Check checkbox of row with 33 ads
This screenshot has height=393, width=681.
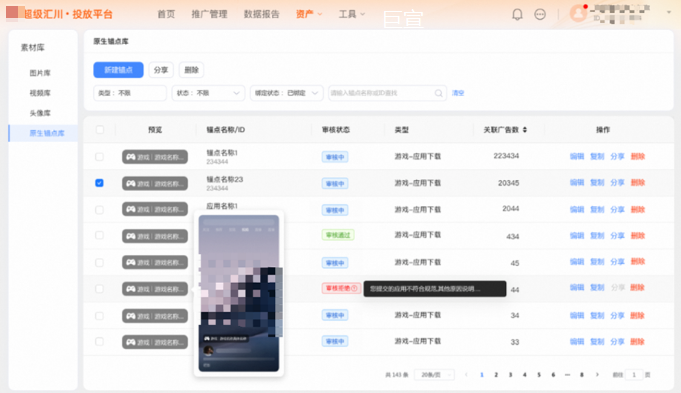pyautogui.click(x=99, y=342)
